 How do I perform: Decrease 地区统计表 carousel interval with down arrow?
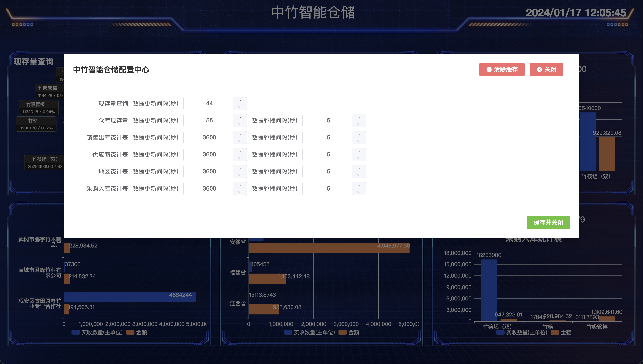(x=359, y=175)
